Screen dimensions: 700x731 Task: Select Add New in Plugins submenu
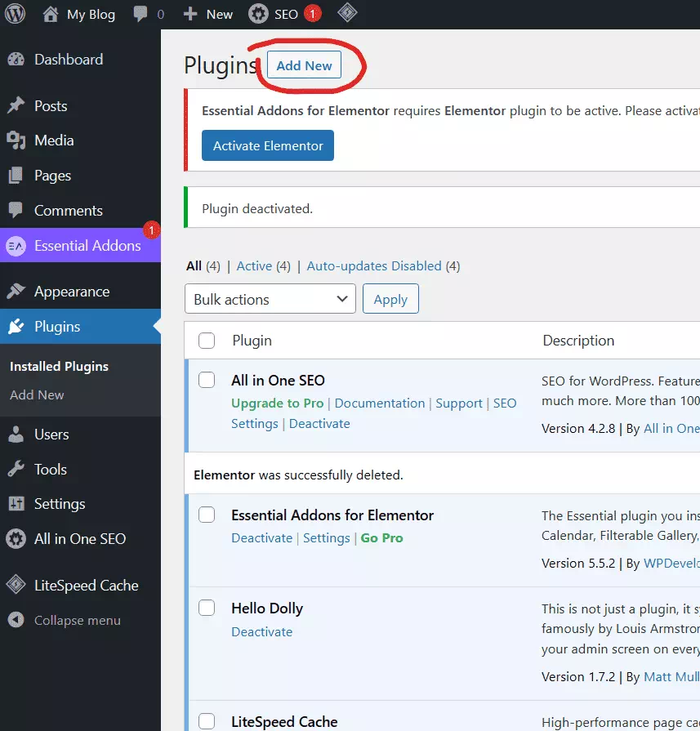click(37, 394)
